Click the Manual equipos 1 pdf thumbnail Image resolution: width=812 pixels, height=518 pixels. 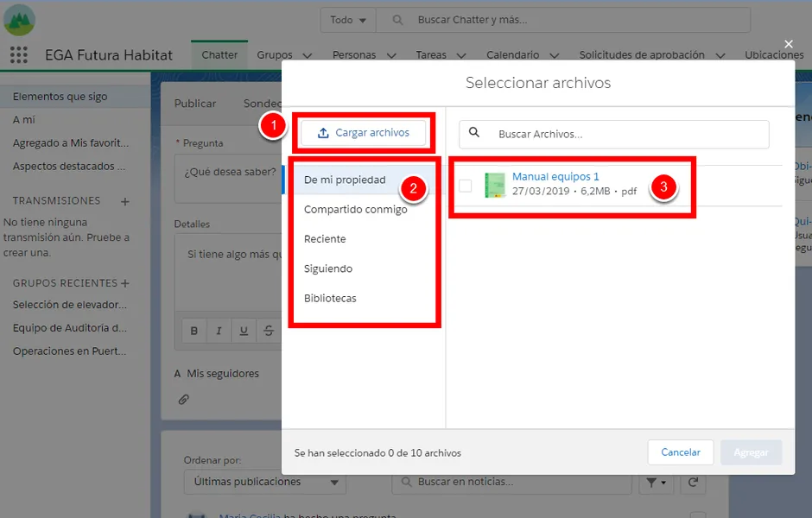click(x=495, y=185)
